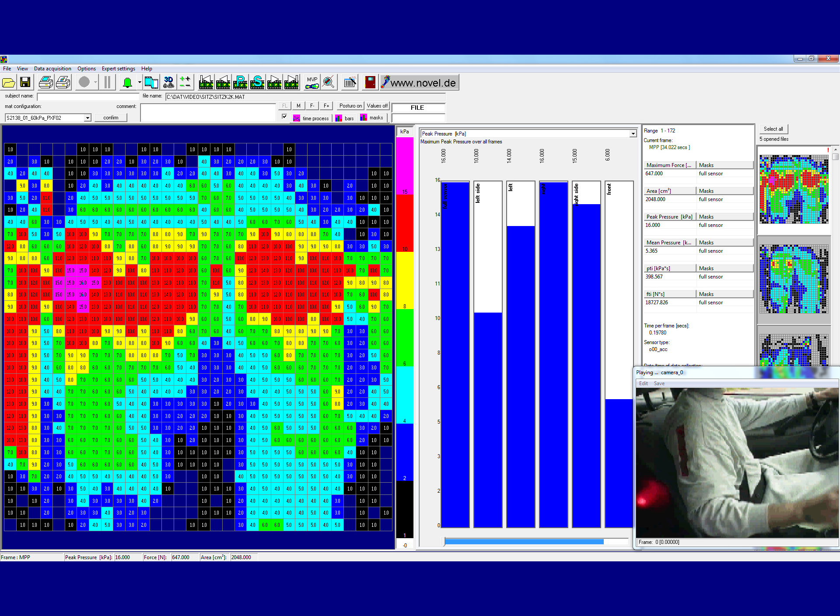This screenshot has width=840, height=616.
Task: Show the MVP maximum pressure picture
Action: tap(312, 83)
